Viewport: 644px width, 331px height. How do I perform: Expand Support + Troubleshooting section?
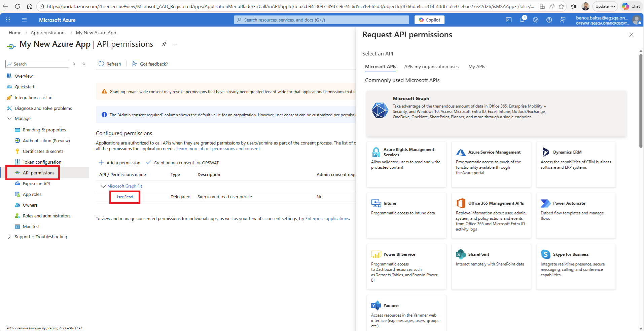(9, 237)
